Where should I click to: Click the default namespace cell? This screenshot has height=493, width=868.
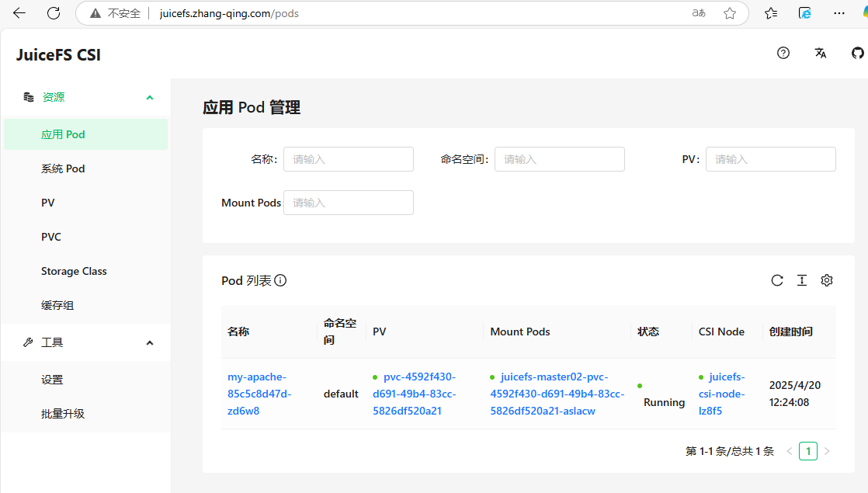coord(341,394)
